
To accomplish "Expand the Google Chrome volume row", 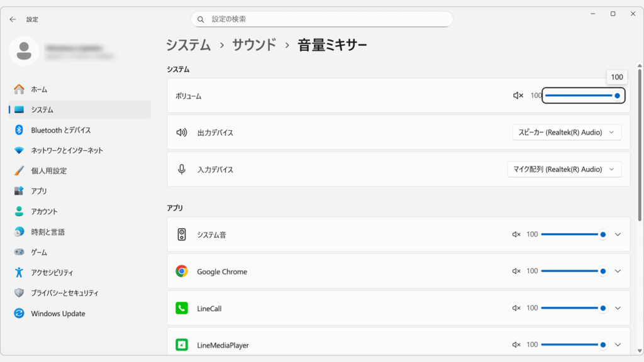I will [617, 271].
